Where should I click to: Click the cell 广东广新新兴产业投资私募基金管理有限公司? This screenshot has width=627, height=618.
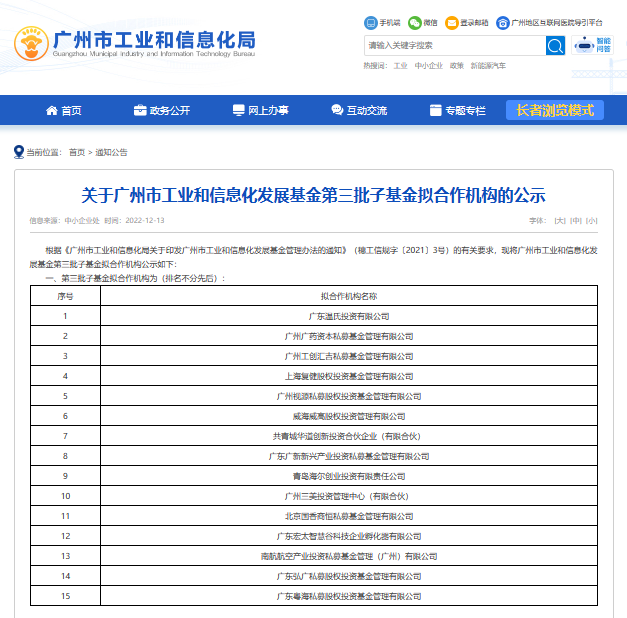pos(349,456)
